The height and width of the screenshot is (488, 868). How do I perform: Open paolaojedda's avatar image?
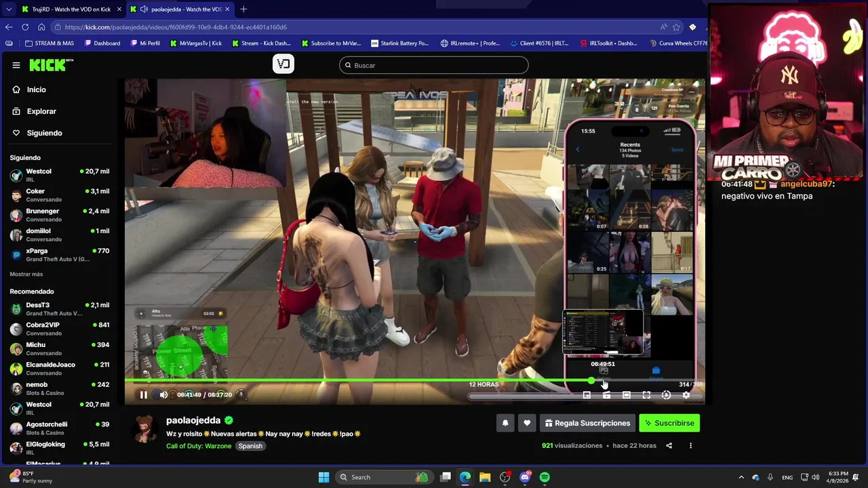point(144,428)
